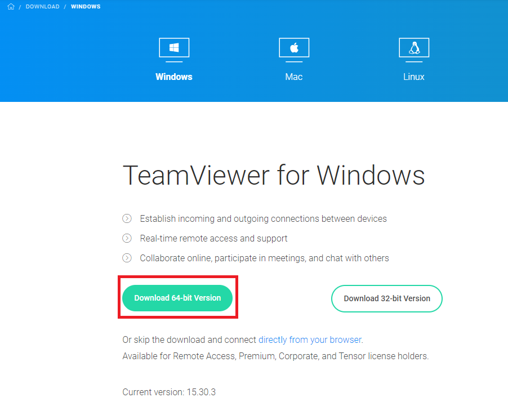The width and height of the screenshot is (508, 420).
Task: Click the chevron bullet beside "Real-time remote access"
Action: point(127,238)
